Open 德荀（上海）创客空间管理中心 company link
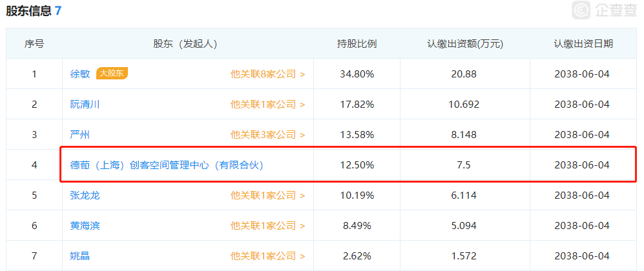The width and height of the screenshot is (644, 271). pyautogui.click(x=167, y=165)
